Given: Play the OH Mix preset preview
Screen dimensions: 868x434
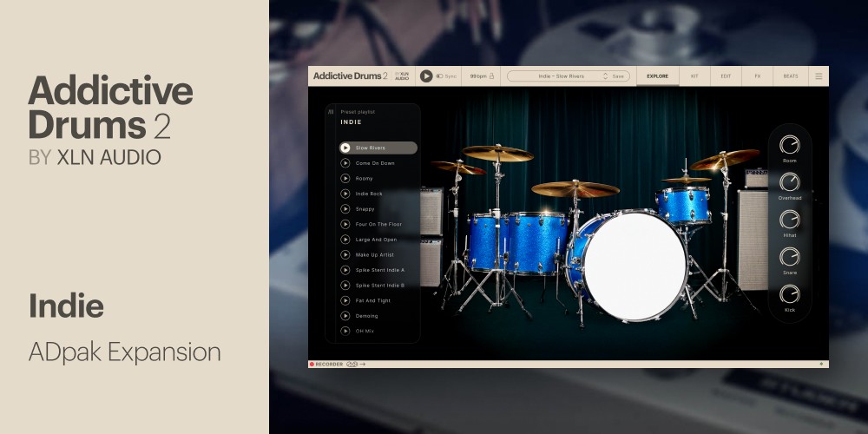Looking at the screenshot, I should coord(345,331).
